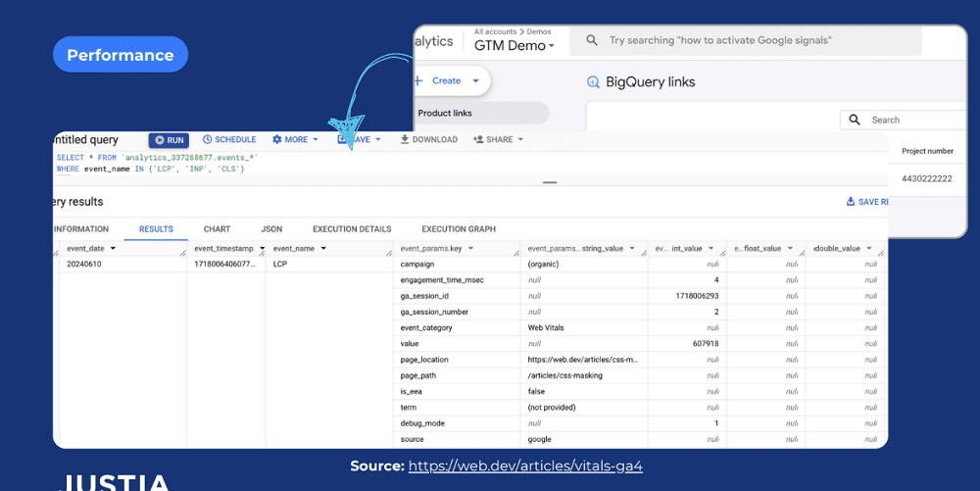980x491 pixels.
Task: Open the string_value column dropdown arrow
Action: pyautogui.click(x=632, y=249)
